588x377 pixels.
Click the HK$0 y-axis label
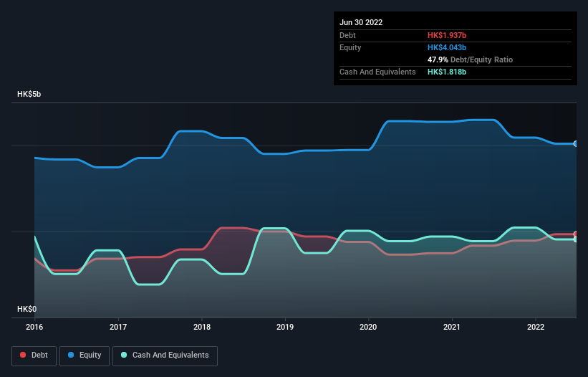(x=27, y=309)
